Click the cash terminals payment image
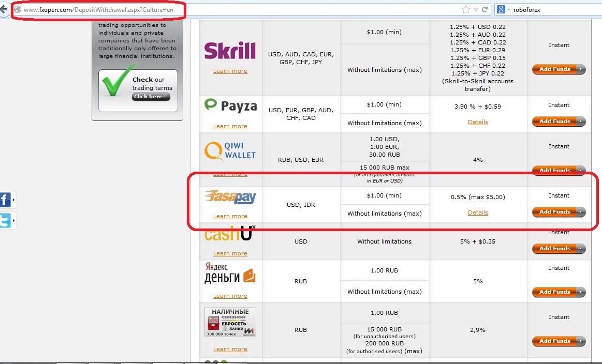Image resolution: width=602 pixels, height=364 pixels. coord(230,322)
